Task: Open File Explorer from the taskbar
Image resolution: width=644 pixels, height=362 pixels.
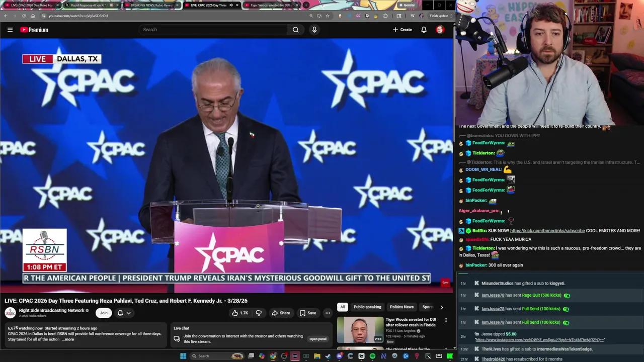Action: point(317,356)
